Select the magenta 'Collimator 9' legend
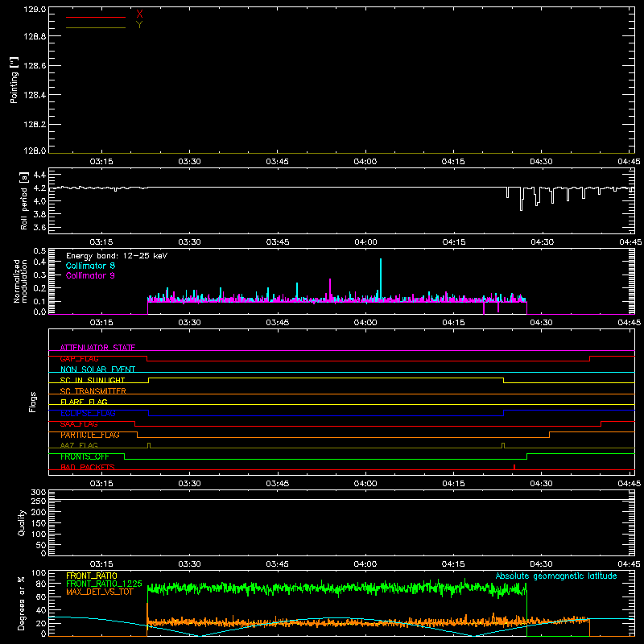Screen dimensions: 644x644 (x=90, y=275)
